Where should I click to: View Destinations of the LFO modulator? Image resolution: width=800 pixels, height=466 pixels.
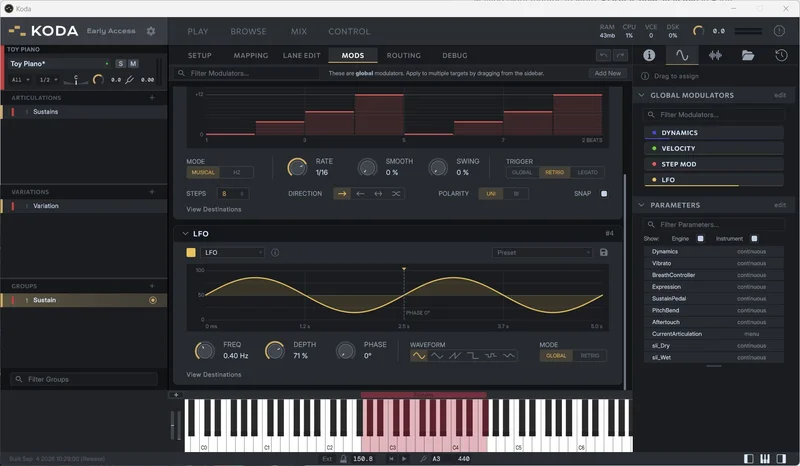pyautogui.click(x=214, y=375)
